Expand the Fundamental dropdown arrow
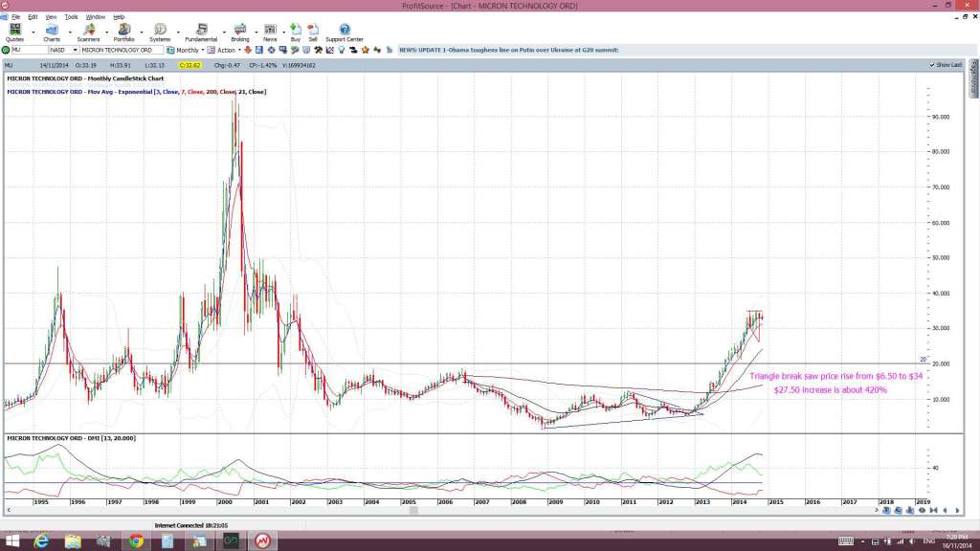 [x=224, y=32]
